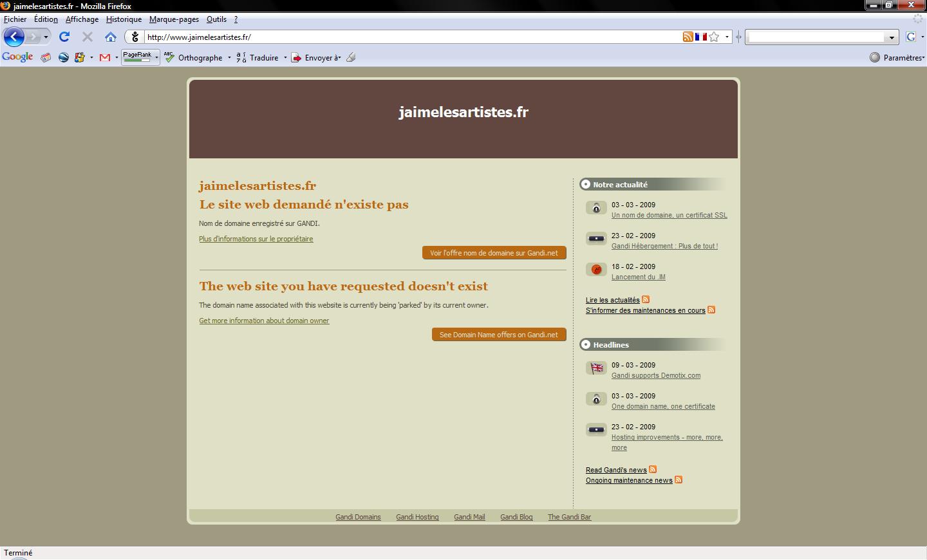Bookmark this page with the star icon
The width and height of the screenshot is (927, 560).
pyautogui.click(x=714, y=37)
